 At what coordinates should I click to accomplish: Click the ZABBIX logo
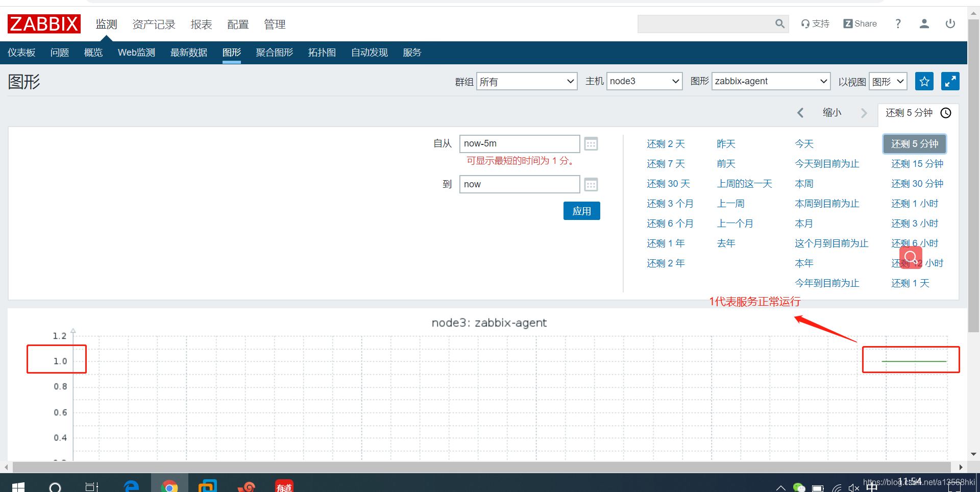[x=44, y=24]
